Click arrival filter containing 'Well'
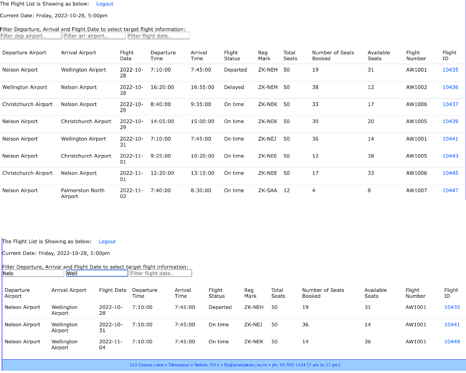The height and width of the screenshot is (373, 466). 97,273
